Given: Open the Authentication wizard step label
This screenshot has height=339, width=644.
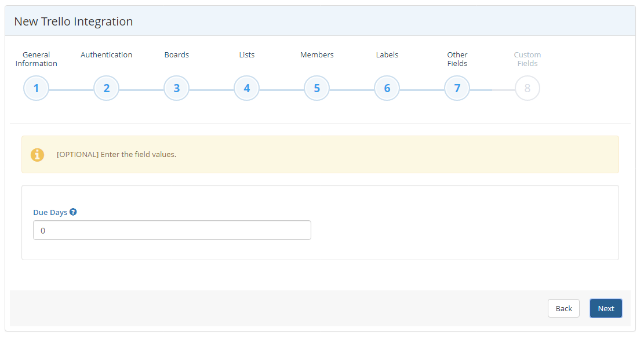Looking at the screenshot, I should tap(106, 54).
